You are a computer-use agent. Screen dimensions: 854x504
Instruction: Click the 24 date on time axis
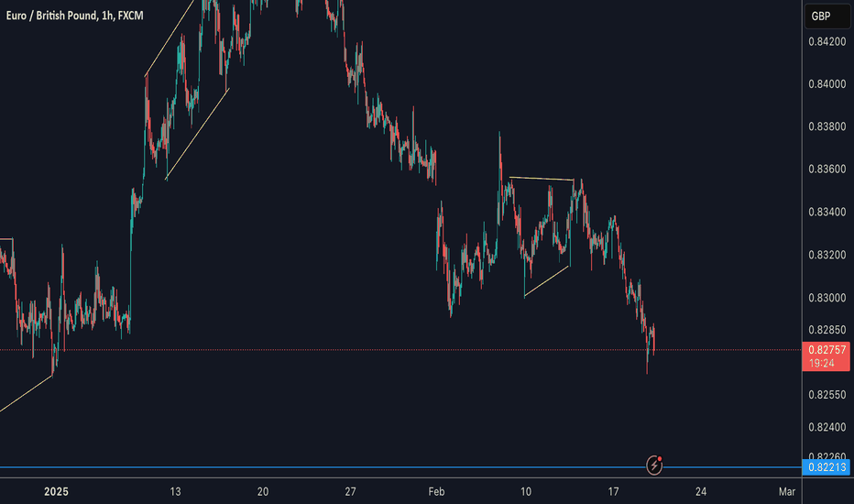pos(701,491)
